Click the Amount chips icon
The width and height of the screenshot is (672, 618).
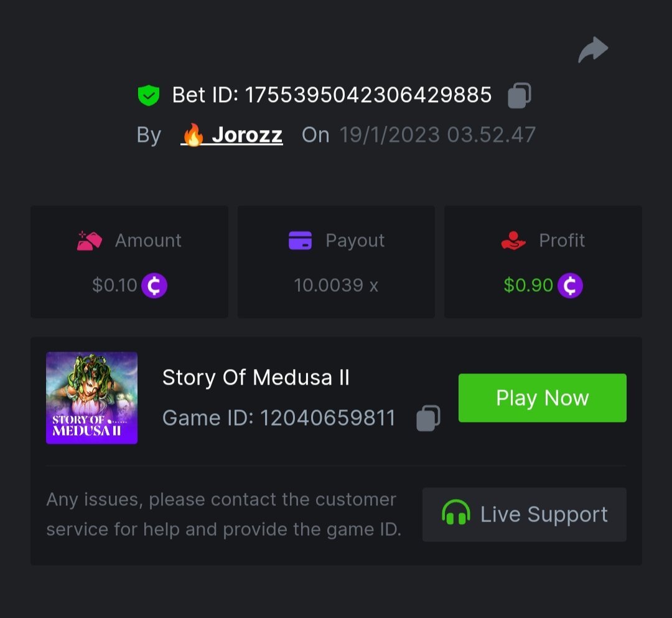click(89, 240)
